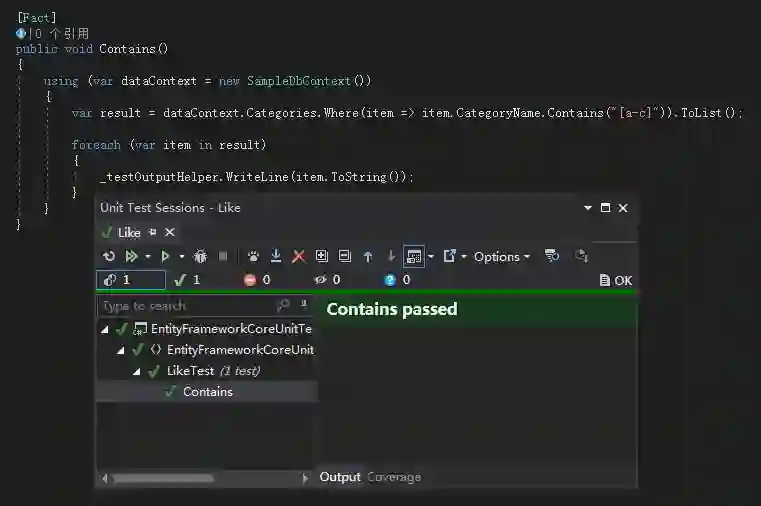Click the Repeat Previous Run icon

click(109, 256)
